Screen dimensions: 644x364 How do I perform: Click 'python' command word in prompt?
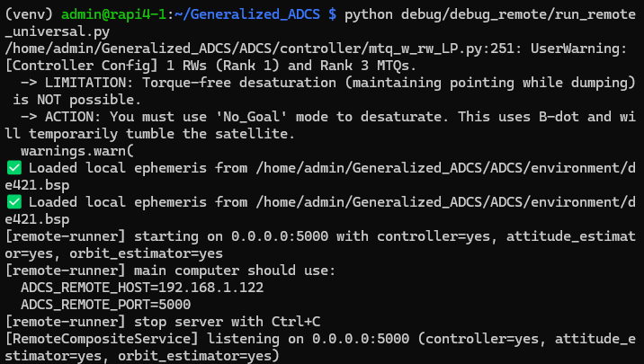click(x=369, y=14)
